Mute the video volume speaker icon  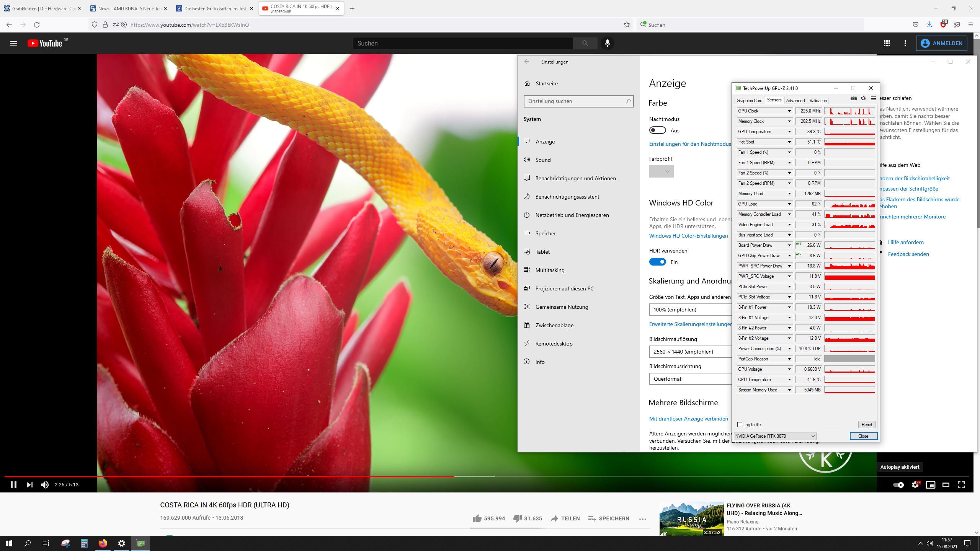(45, 485)
